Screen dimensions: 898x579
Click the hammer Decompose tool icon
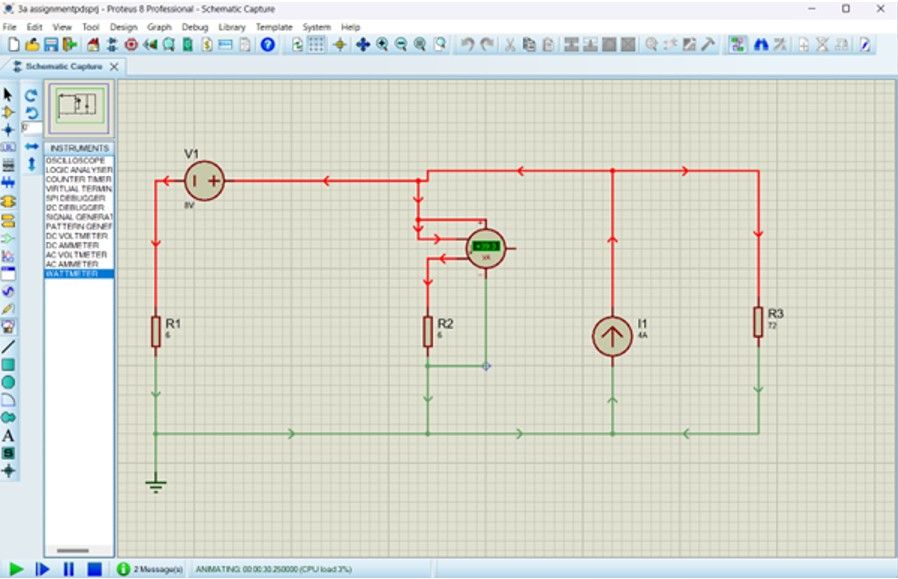[x=708, y=45]
